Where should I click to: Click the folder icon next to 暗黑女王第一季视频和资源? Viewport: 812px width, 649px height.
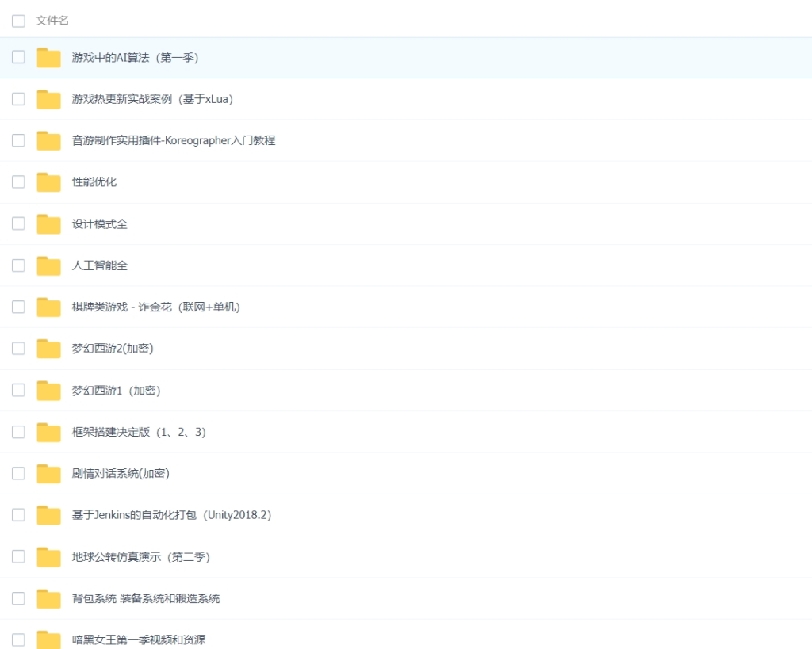(x=48, y=639)
